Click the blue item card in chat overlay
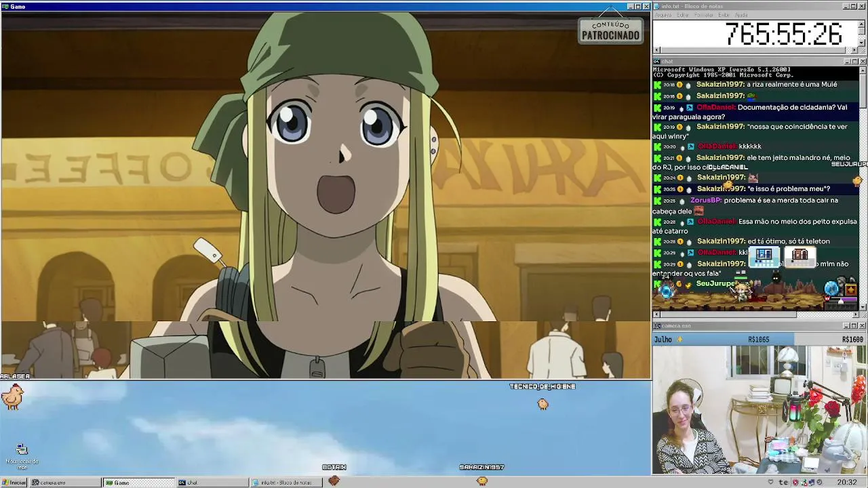Screen dimensions: 868x488 tap(764, 256)
